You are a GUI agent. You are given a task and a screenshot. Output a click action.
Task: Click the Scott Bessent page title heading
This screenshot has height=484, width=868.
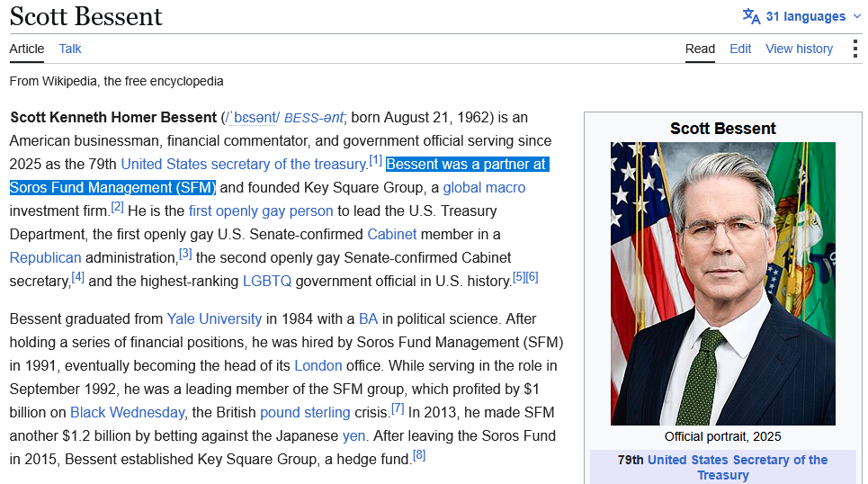click(x=85, y=16)
